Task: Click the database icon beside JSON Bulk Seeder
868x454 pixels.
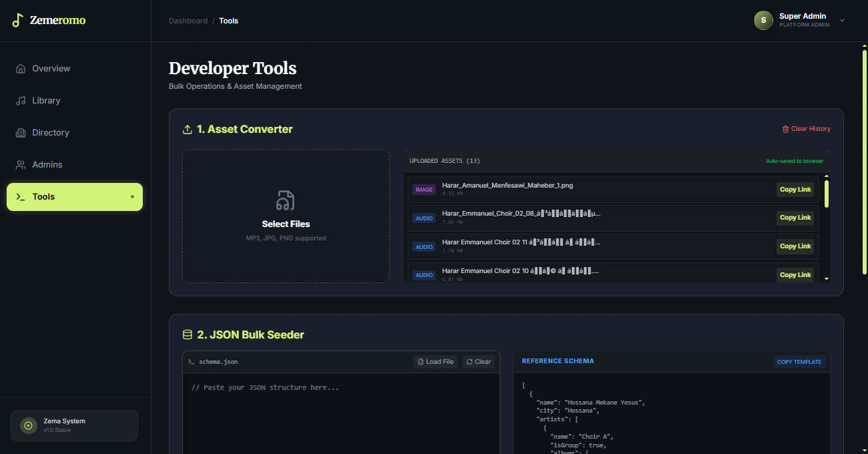Action: coord(187,335)
